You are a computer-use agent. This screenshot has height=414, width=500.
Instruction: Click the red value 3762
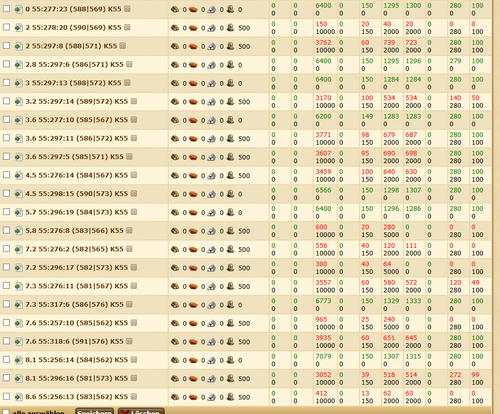[x=323, y=43]
